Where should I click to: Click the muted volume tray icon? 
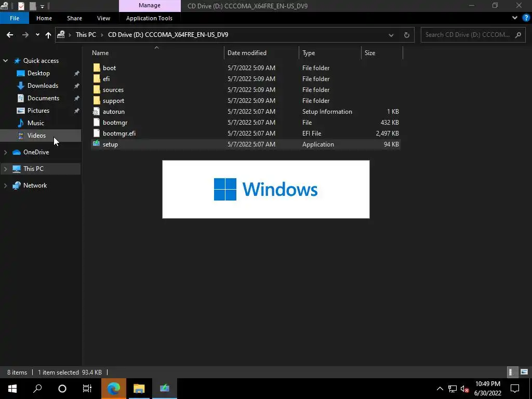point(465,389)
